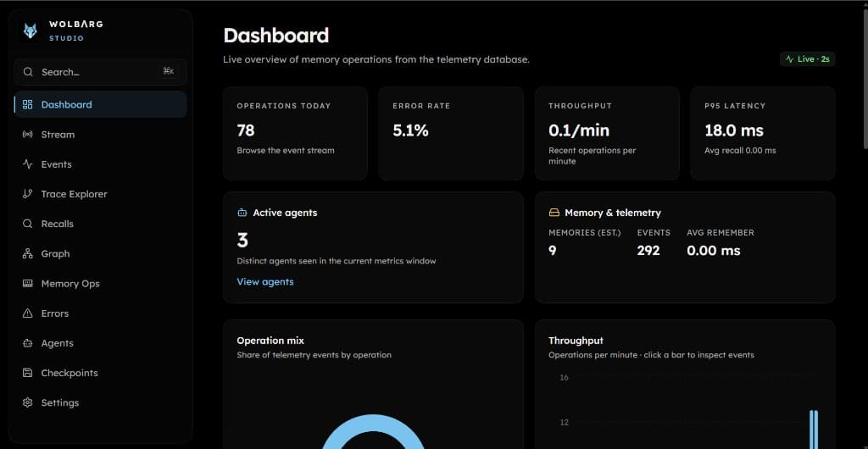Viewport: 868px width, 449px height.
Task: Navigate to Trace Explorer
Action: pyautogui.click(x=100, y=194)
